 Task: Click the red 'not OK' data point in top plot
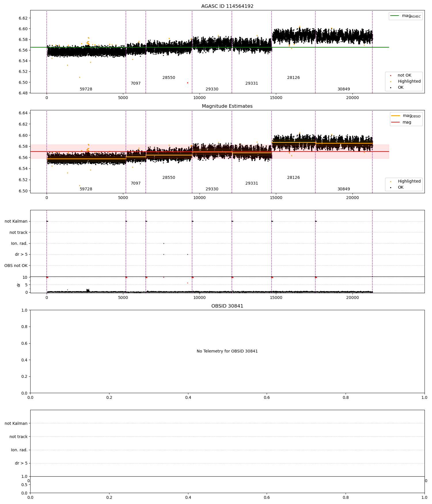coord(187,83)
